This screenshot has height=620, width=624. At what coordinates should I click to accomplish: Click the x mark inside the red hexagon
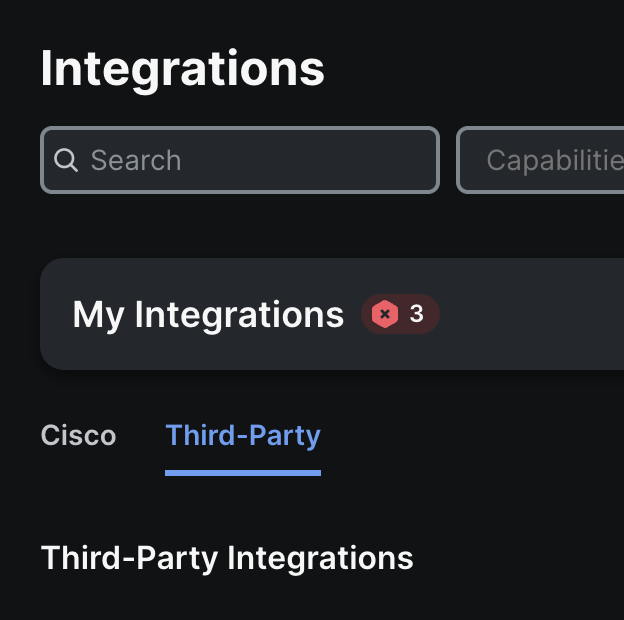tap(384, 314)
